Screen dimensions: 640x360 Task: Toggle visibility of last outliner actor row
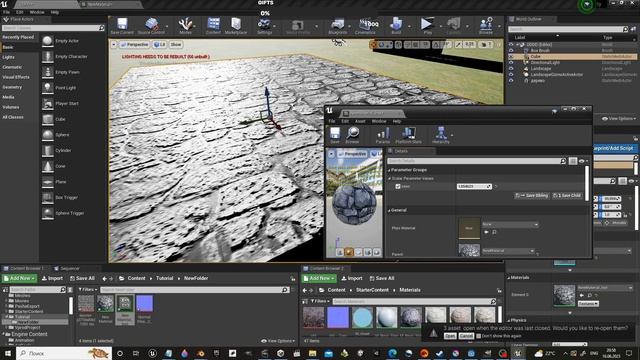point(511,81)
